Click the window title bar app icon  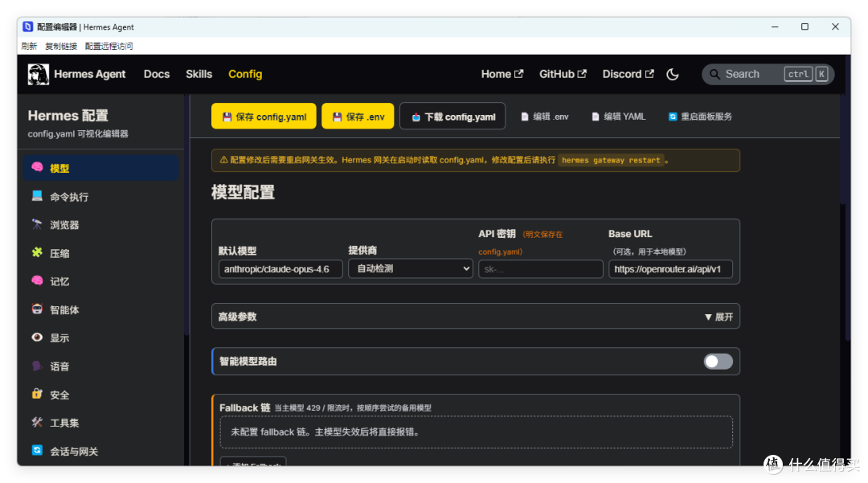[27, 27]
